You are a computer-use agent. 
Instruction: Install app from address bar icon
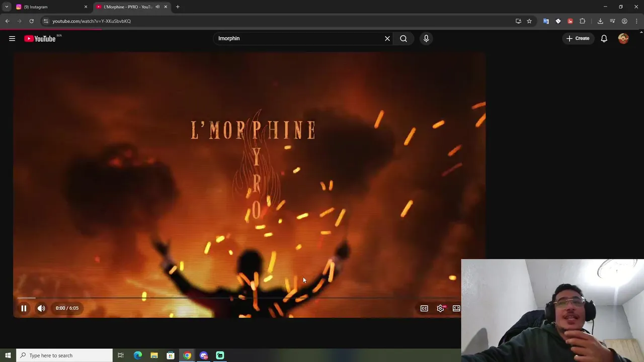point(518,21)
